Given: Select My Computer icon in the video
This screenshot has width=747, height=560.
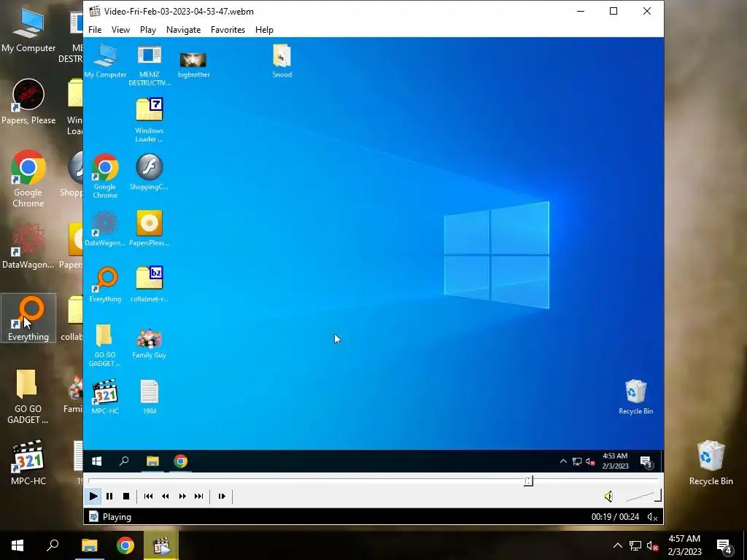Looking at the screenshot, I should point(105,61).
